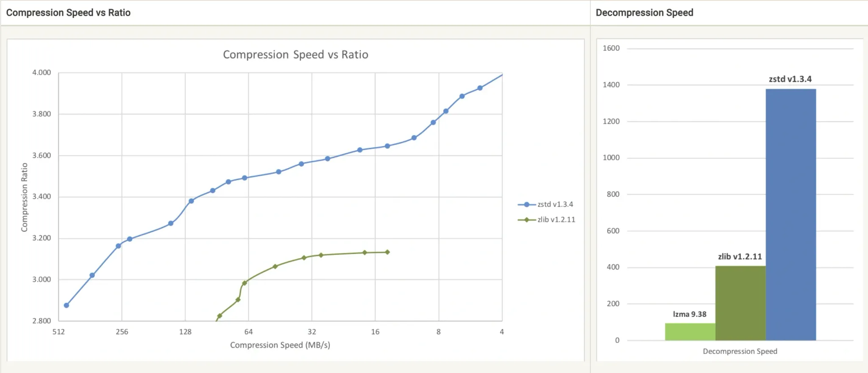Click the 3.400 compression ratio tick label
868x373 pixels.
pyautogui.click(x=42, y=197)
